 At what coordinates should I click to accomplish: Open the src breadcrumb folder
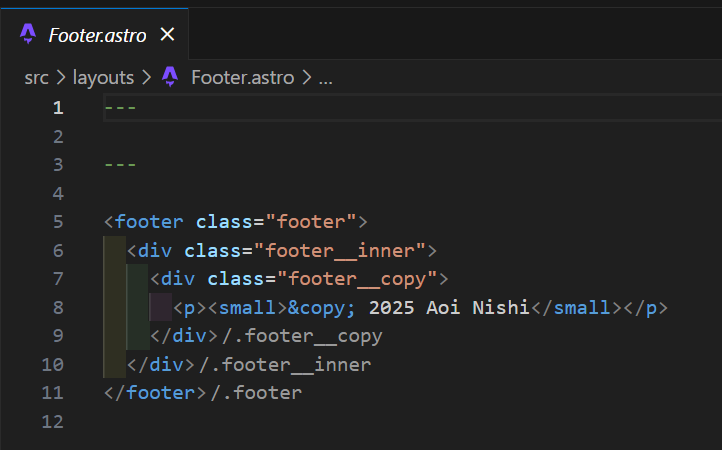pos(36,77)
